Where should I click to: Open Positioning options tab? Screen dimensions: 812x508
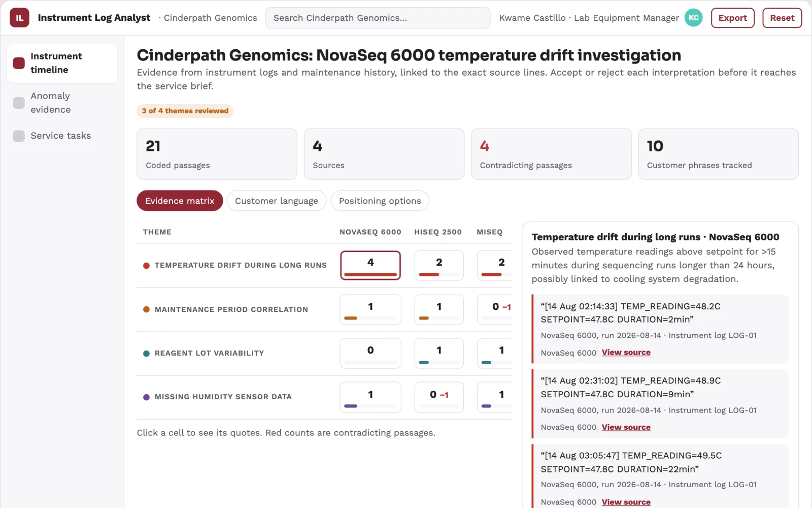tap(380, 201)
